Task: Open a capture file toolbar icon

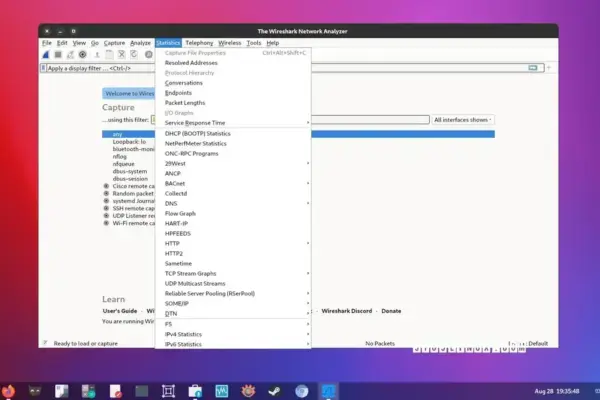Action: (x=97, y=55)
